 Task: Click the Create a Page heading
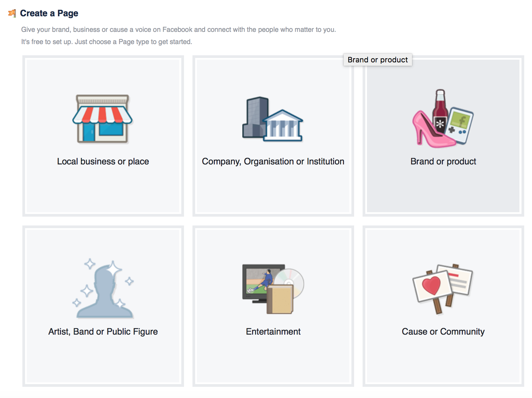pyautogui.click(x=49, y=13)
